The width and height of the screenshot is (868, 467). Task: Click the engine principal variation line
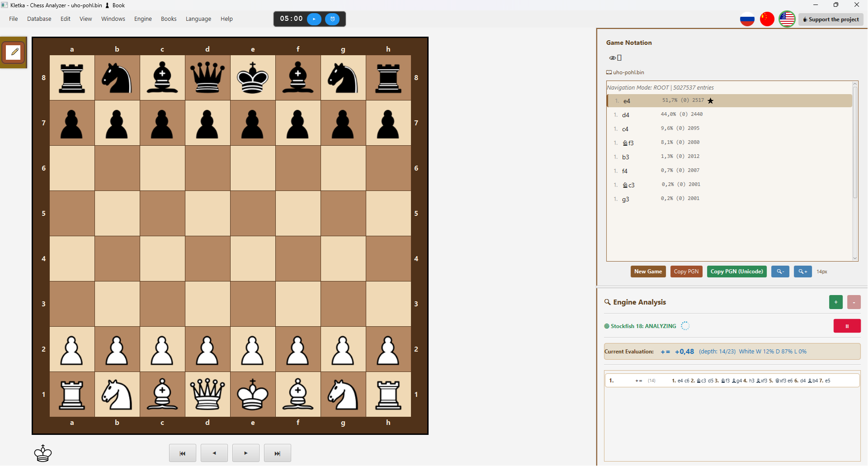(x=732, y=381)
